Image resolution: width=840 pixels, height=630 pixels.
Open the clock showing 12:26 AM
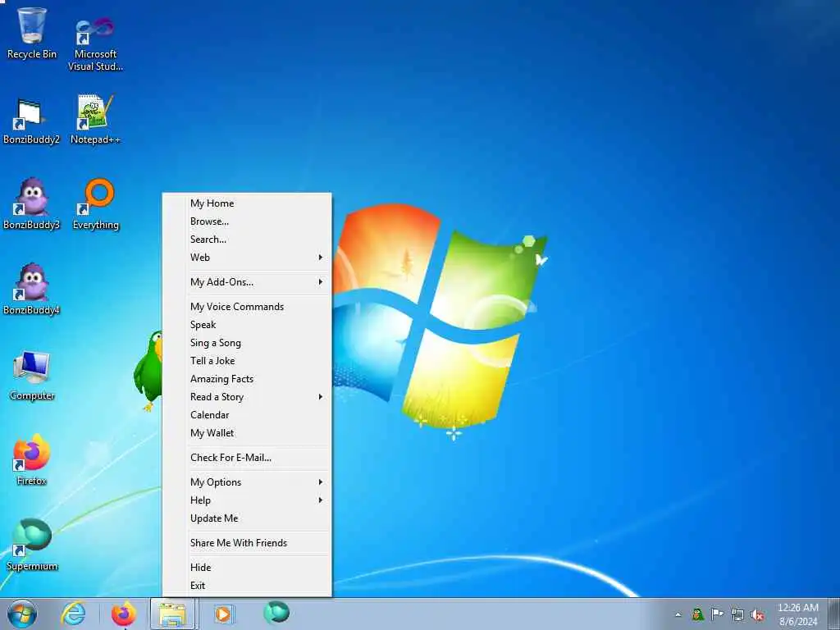pos(797,614)
